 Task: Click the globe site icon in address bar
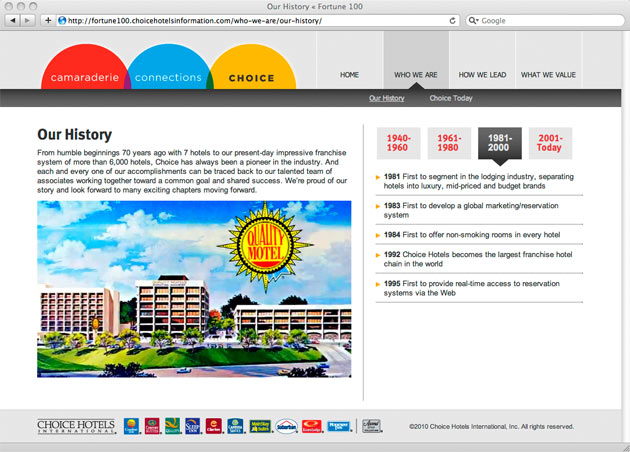(x=62, y=20)
